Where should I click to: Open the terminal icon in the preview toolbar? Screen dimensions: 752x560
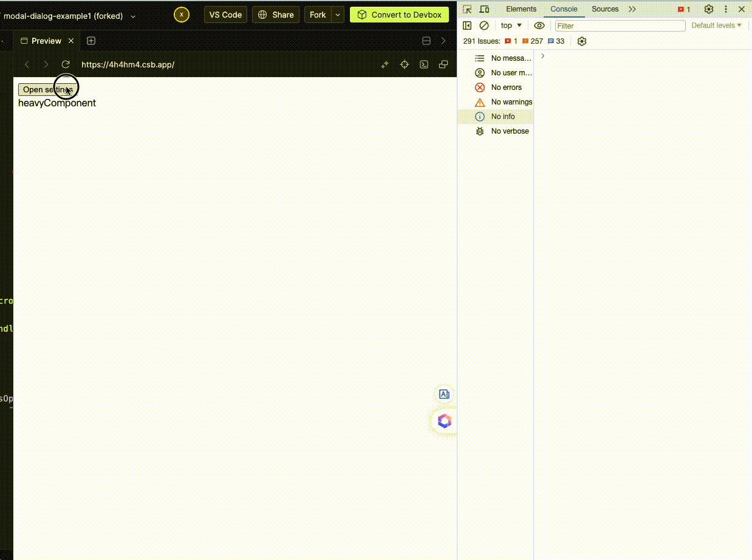424,64
